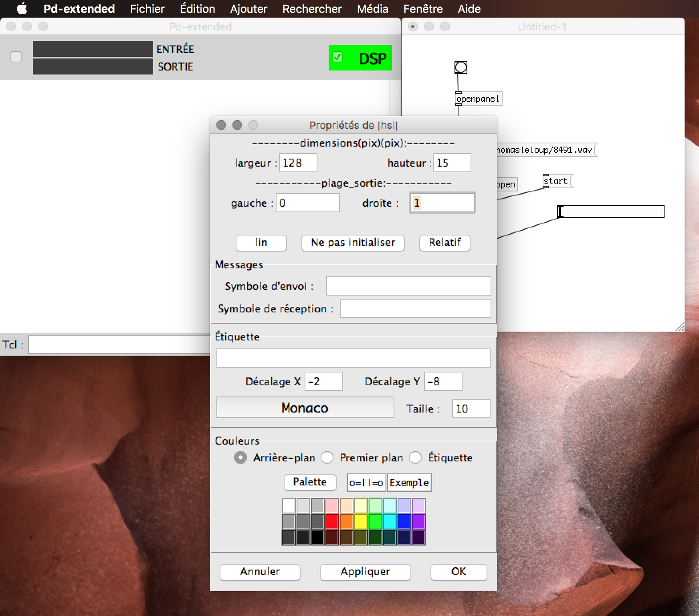This screenshot has height=616, width=699.
Task: Click the start message box
Action: [x=556, y=181]
